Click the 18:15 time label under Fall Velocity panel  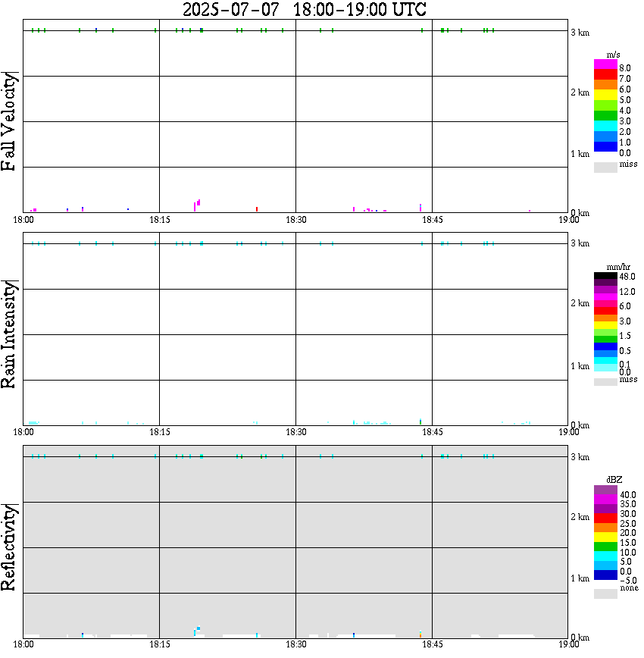(159, 220)
